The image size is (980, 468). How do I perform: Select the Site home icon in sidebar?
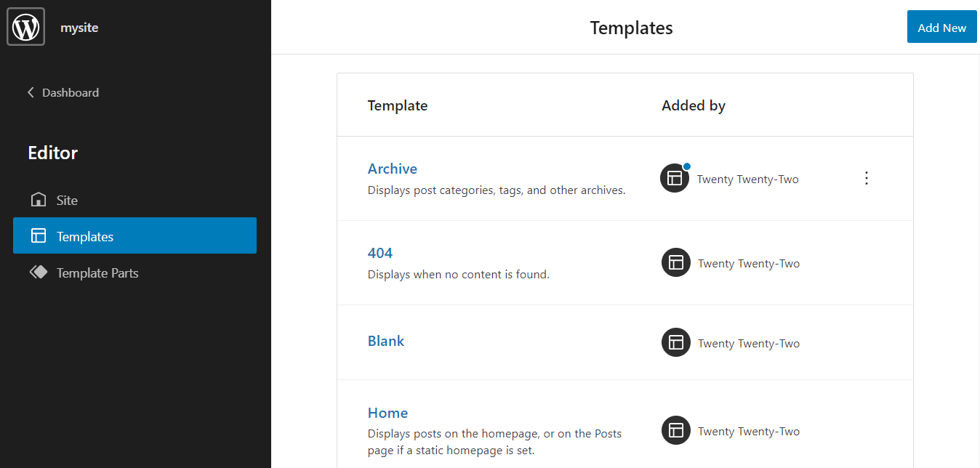point(37,199)
